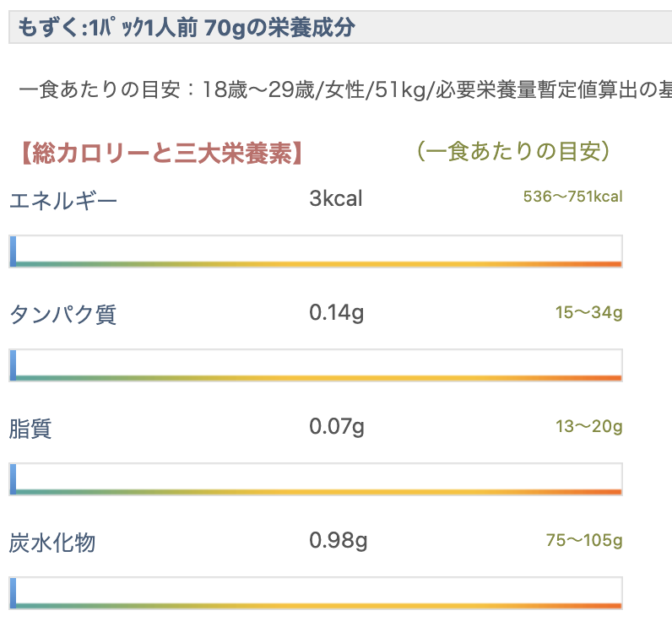The height and width of the screenshot is (643, 672).
Task: Click the タンパク質 label
Action: pyautogui.click(x=63, y=315)
